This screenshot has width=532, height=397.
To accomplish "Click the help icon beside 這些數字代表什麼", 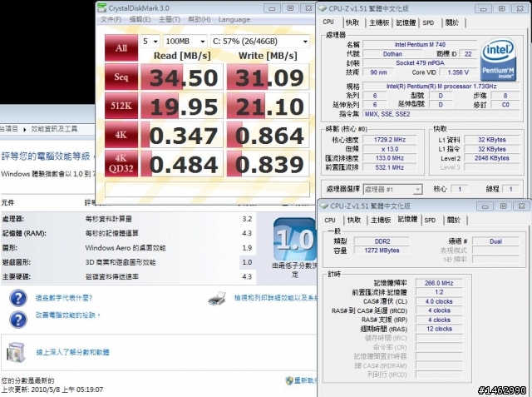I will [x=18, y=298].
